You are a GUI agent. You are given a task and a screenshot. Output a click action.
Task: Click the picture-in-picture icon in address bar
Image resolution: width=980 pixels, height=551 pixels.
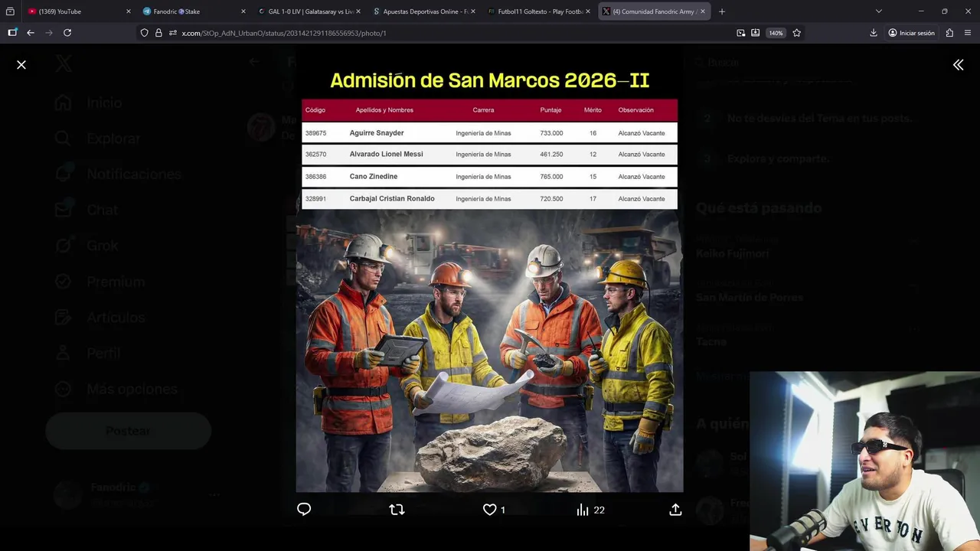pos(740,33)
